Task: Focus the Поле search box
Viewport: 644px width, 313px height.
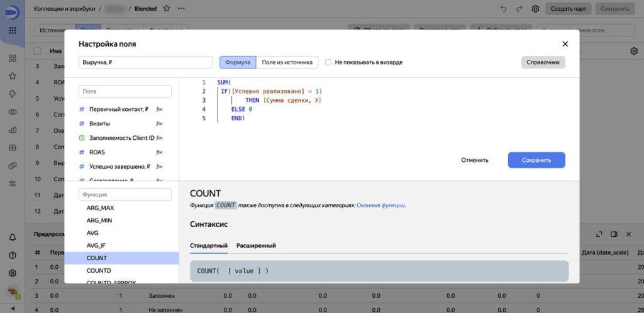Action: pos(125,91)
